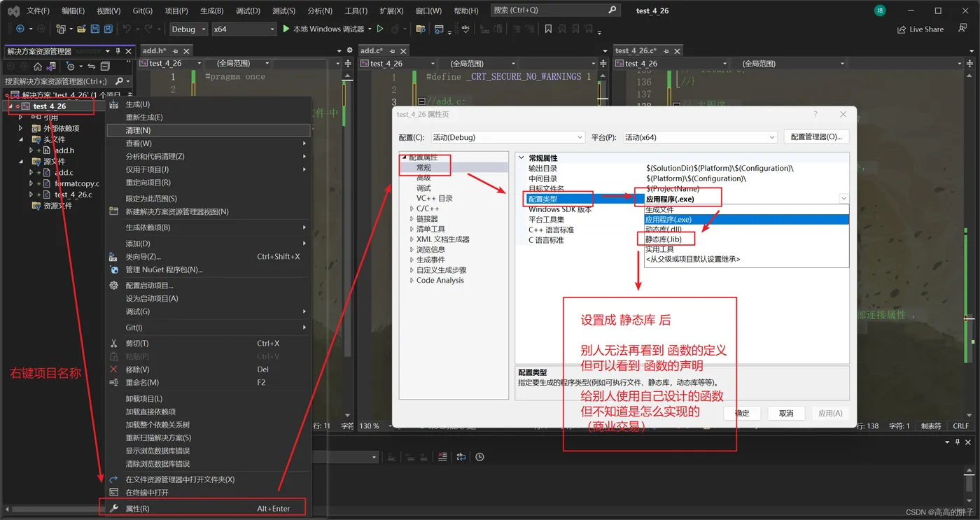Click the 确定 button in properties dialog
The height and width of the screenshot is (520, 980).
pyautogui.click(x=742, y=413)
